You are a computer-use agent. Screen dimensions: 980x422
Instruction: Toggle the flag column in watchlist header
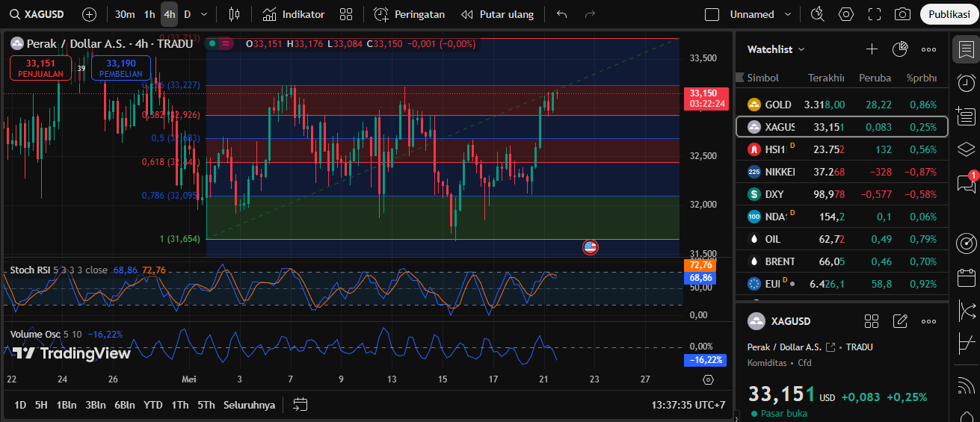tap(740, 78)
